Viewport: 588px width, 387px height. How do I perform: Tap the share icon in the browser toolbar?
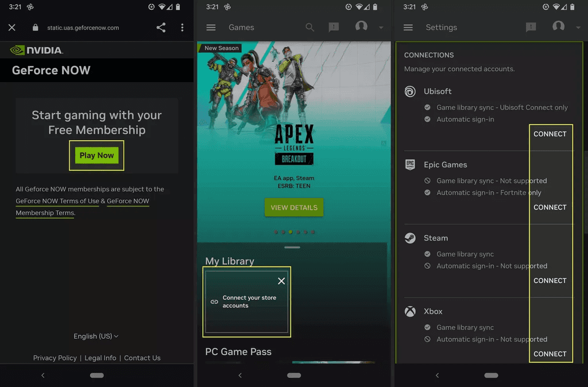[x=161, y=27]
